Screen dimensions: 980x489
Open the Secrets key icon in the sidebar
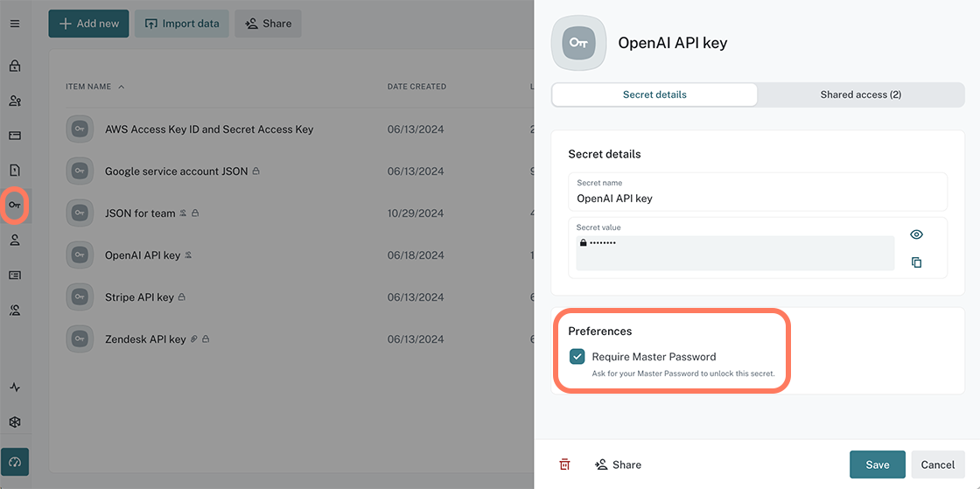(x=15, y=205)
